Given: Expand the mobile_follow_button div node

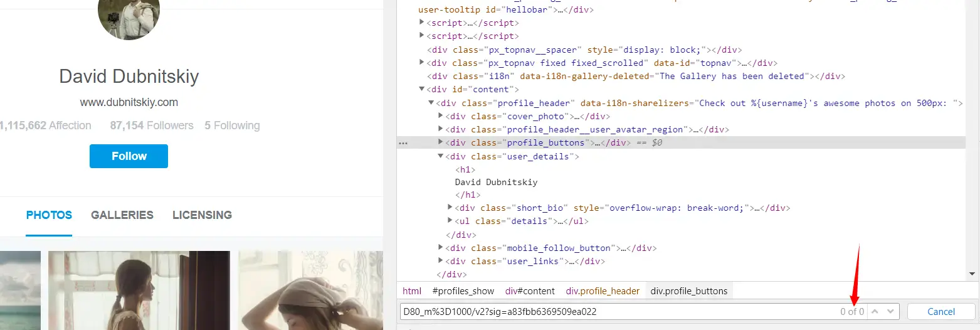Looking at the screenshot, I should tap(441, 248).
